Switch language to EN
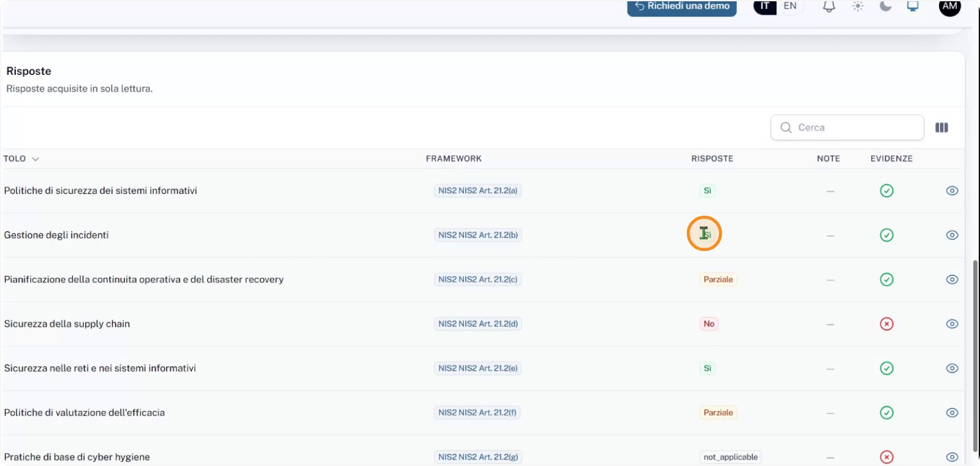Image resolution: width=980 pixels, height=466 pixels. point(790,6)
